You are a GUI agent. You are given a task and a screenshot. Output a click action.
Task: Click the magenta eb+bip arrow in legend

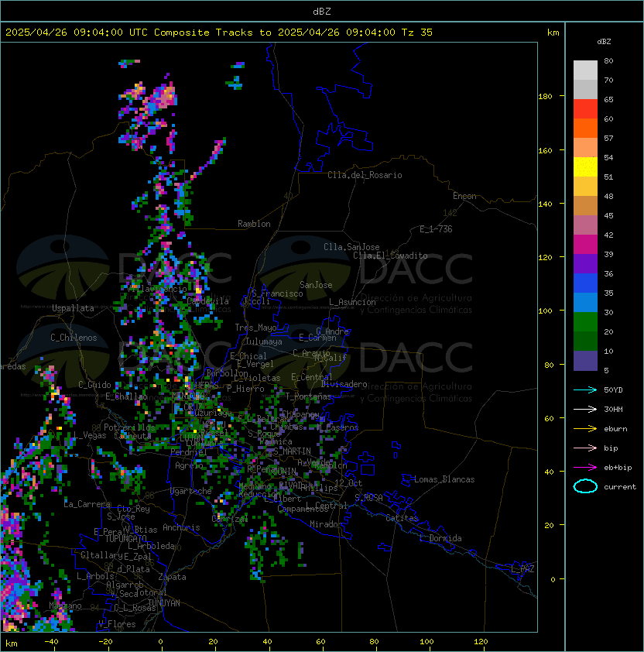[585, 468]
